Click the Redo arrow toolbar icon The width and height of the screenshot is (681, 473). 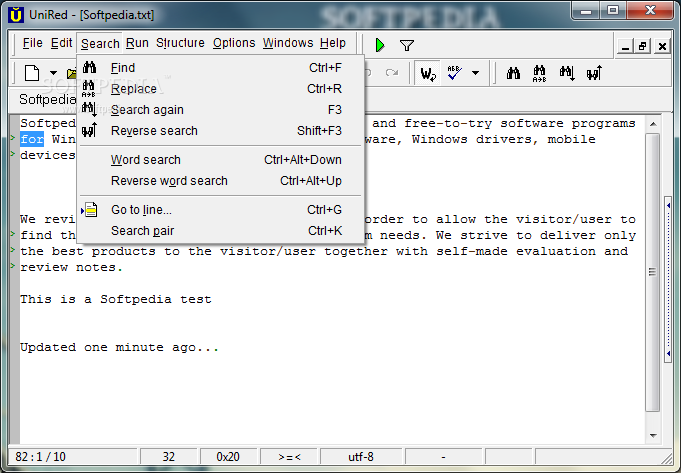coord(392,73)
